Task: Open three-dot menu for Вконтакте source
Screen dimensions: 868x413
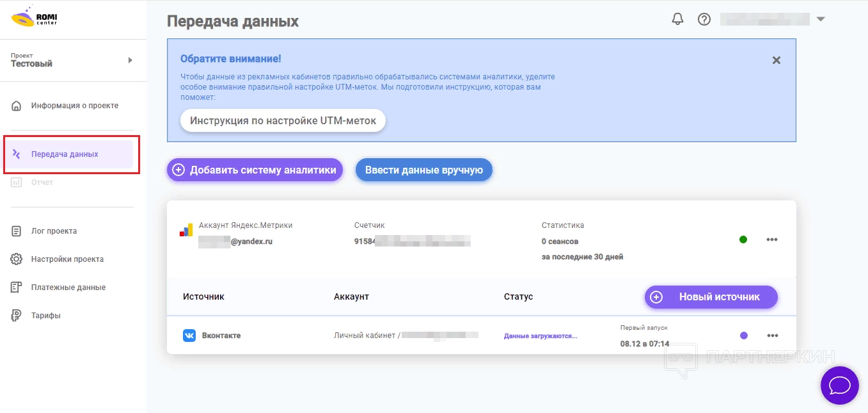Action: tap(772, 336)
